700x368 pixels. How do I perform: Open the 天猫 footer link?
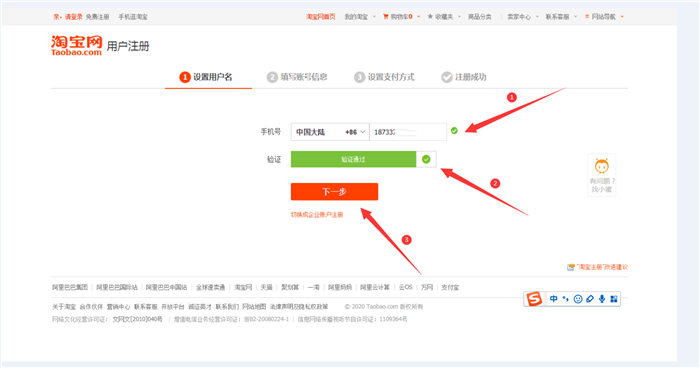pos(266,287)
